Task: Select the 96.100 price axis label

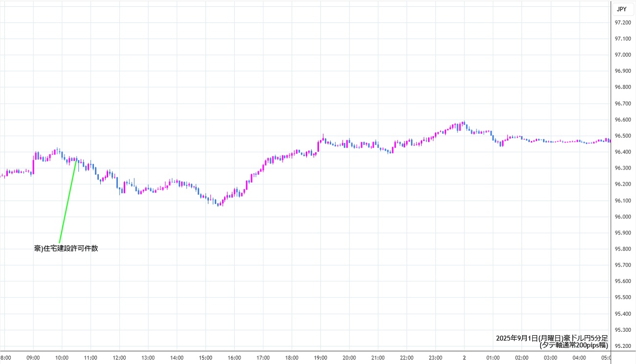Action: 622,200
